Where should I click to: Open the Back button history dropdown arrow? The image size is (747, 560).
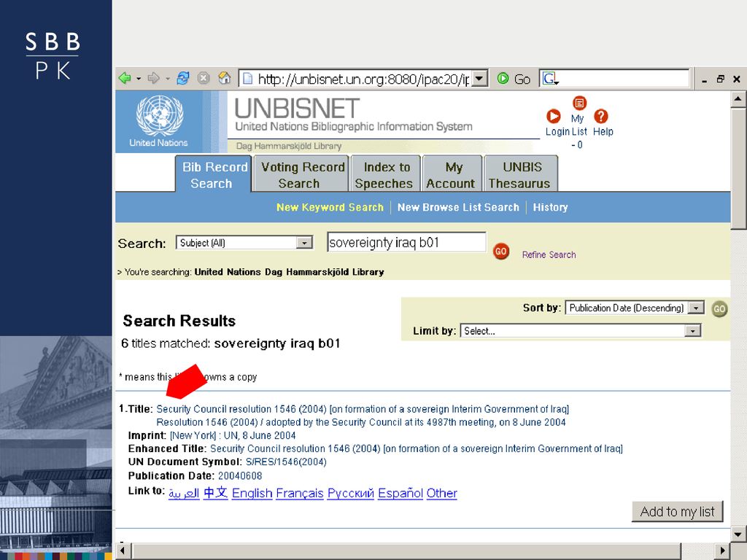click(x=139, y=79)
